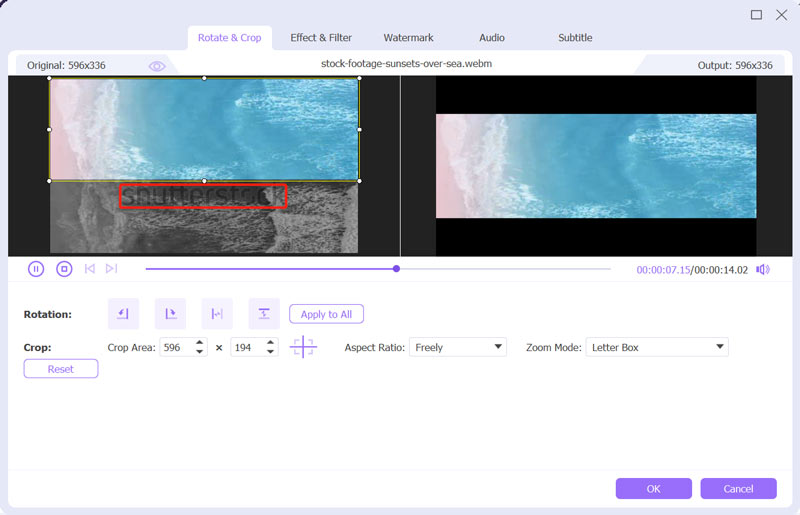The image size is (800, 515).
Task: Click the Original: 596x336 label
Action: pyautogui.click(x=66, y=65)
